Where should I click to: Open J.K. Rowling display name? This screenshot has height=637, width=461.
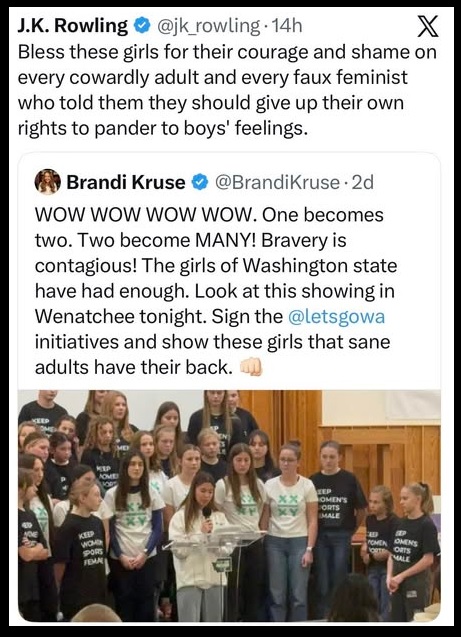pyautogui.click(x=73, y=26)
